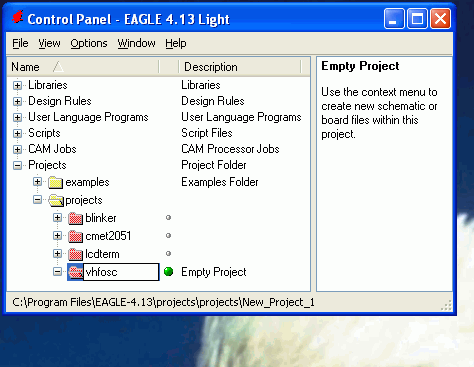This screenshot has height=367, width=474.
Task: Select the cmet2051 project label
Action: (108, 236)
